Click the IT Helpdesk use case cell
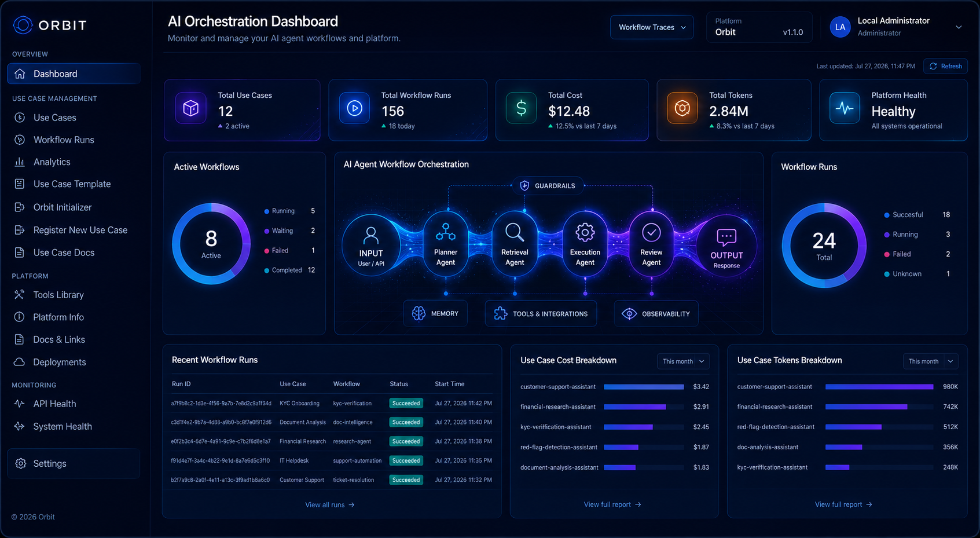The width and height of the screenshot is (980, 538). [x=294, y=461]
